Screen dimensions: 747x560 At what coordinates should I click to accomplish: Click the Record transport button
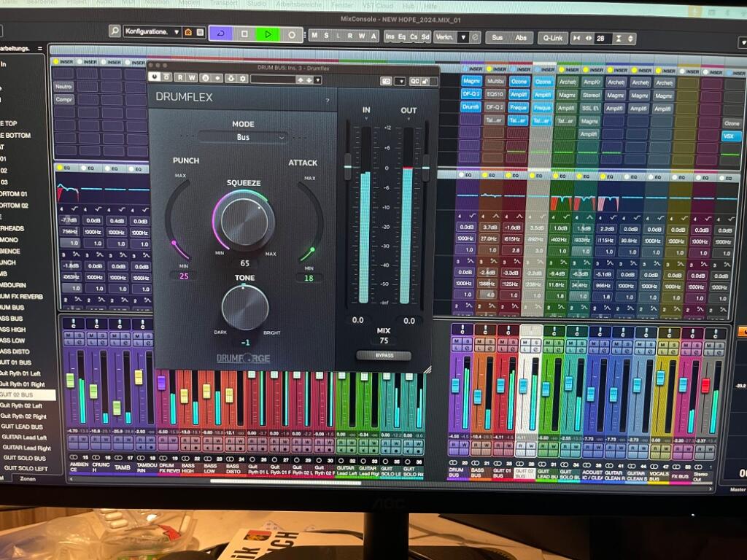(292, 35)
